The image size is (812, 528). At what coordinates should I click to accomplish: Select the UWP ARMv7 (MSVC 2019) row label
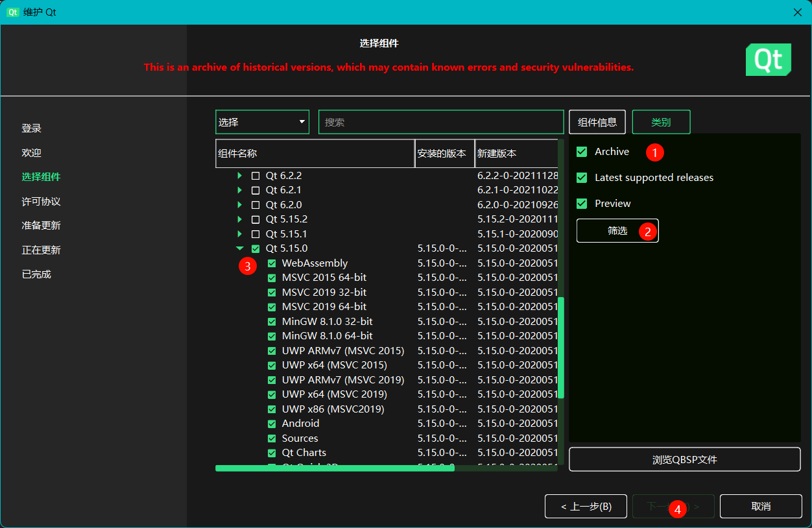point(343,380)
